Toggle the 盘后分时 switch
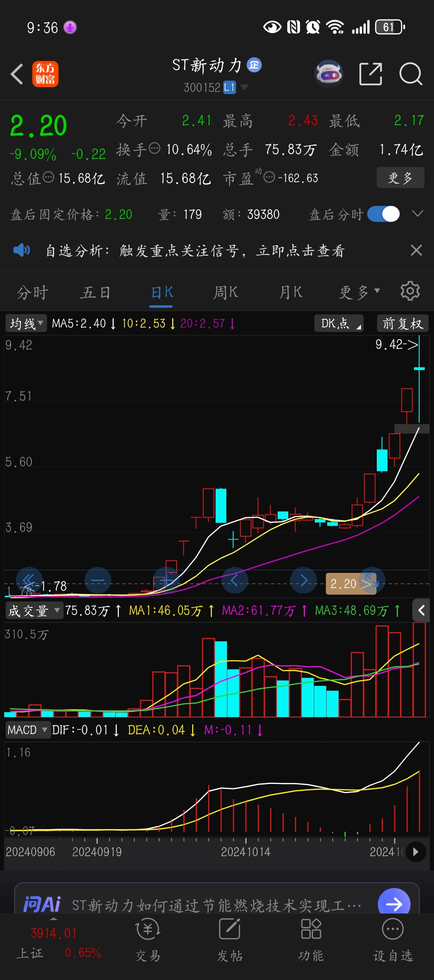Screen dimensions: 434x980 click(x=383, y=214)
